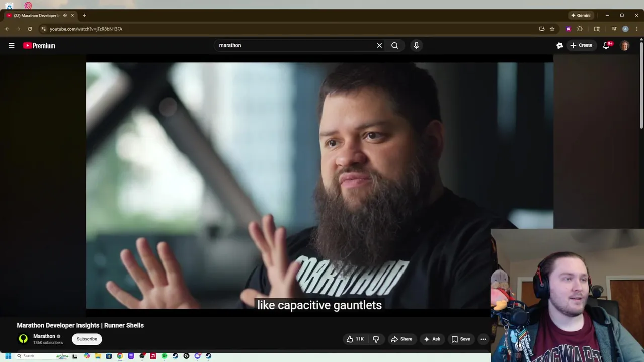Open the Chrome tab search icon
This screenshot has height=362, width=644.
[x=597, y=29]
